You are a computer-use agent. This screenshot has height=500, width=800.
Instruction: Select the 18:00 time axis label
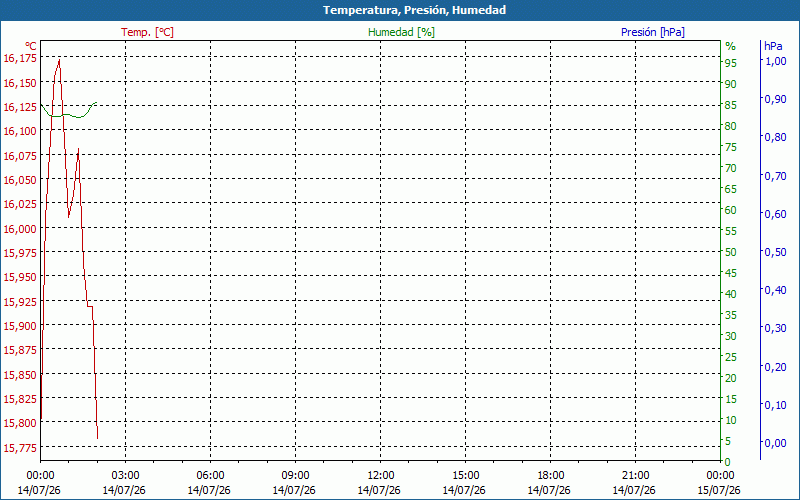[551, 476]
